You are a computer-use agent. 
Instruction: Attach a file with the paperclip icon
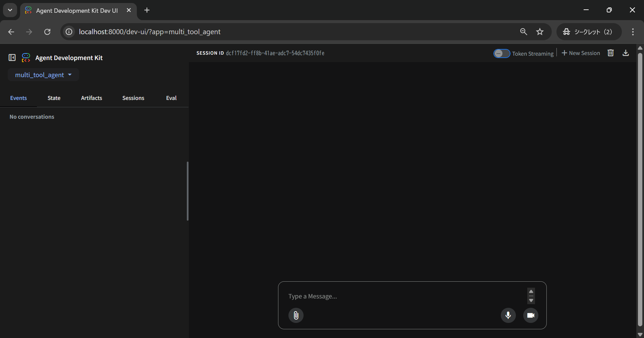point(296,315)
